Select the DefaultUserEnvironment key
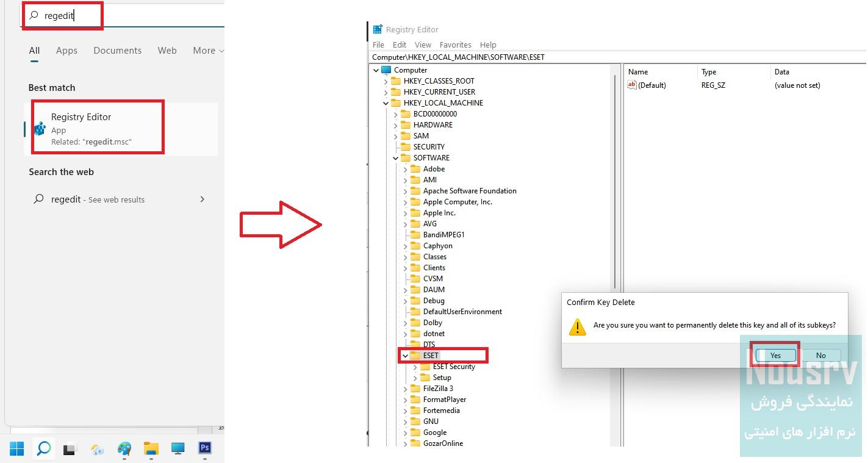 pos(462,312)
